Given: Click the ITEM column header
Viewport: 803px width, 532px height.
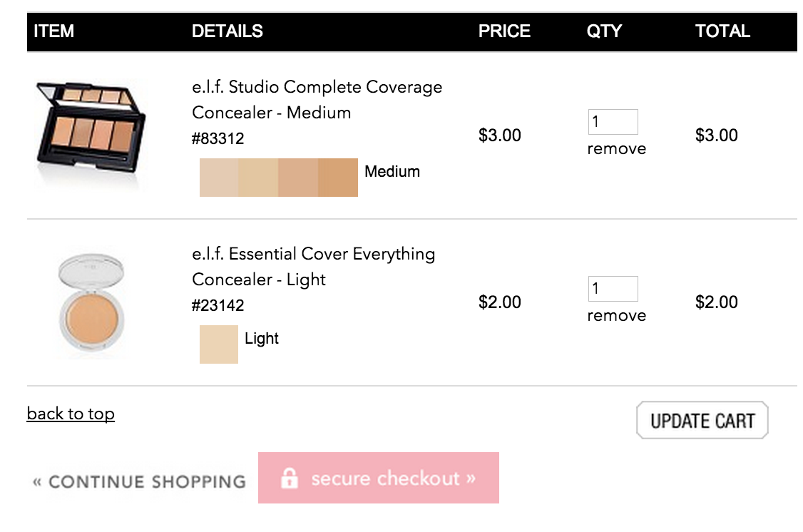Looking at the screenshot, I should pos(54,31).
